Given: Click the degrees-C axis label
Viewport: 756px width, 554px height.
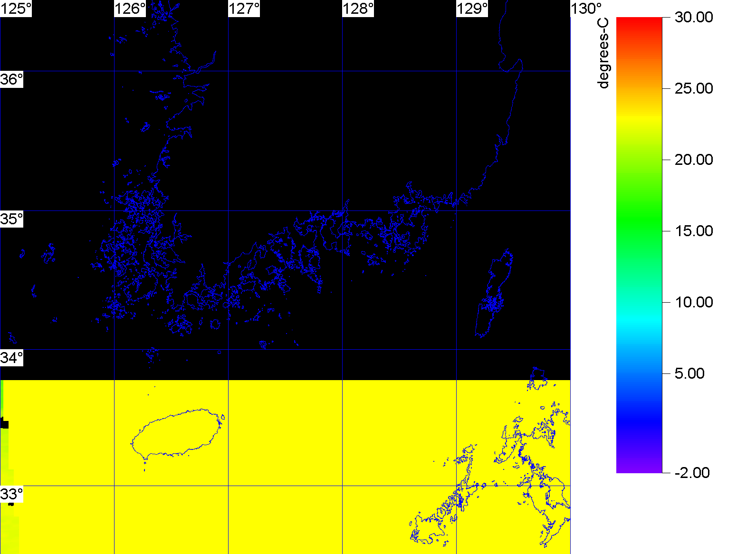Looking at the screenshot, I should click(x=603, y=53).
